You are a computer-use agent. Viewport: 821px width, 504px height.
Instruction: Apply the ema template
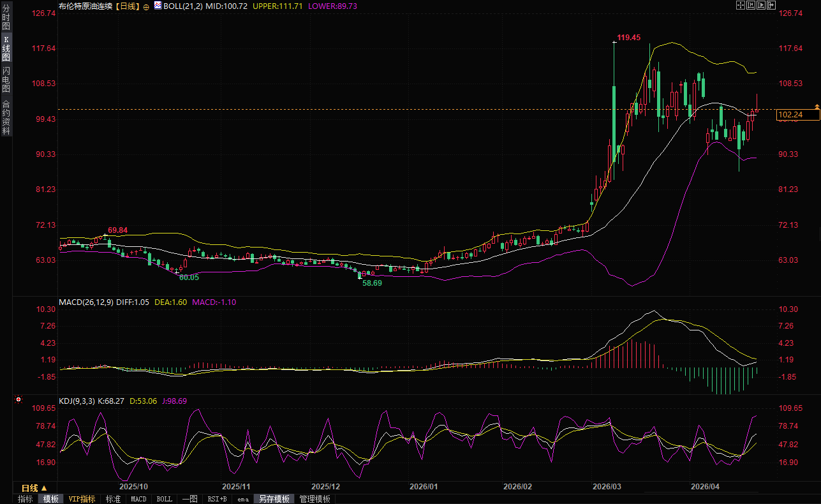(x=242, y=499)
